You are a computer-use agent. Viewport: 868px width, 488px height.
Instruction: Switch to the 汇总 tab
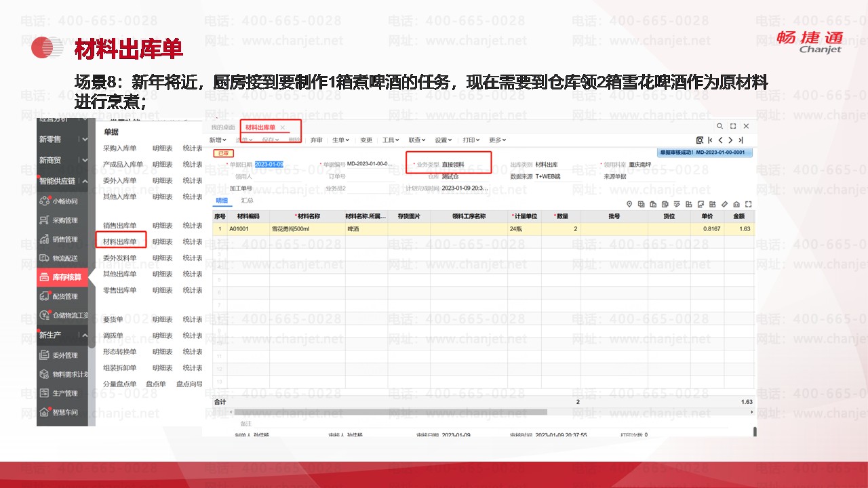(247, 201)
